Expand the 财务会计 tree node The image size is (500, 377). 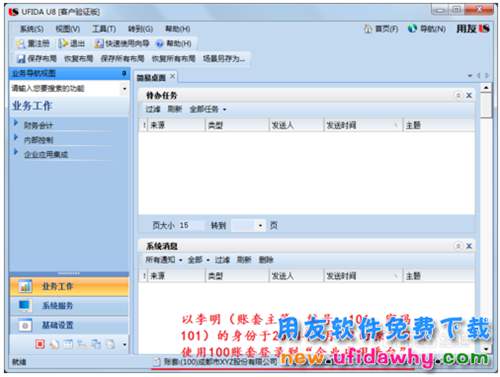(x=16, y=123)
